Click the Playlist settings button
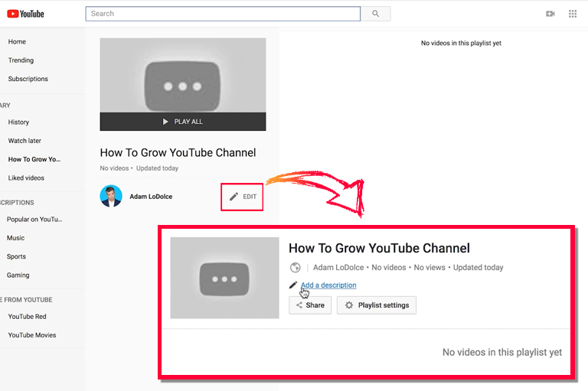 tap(377, 305)
